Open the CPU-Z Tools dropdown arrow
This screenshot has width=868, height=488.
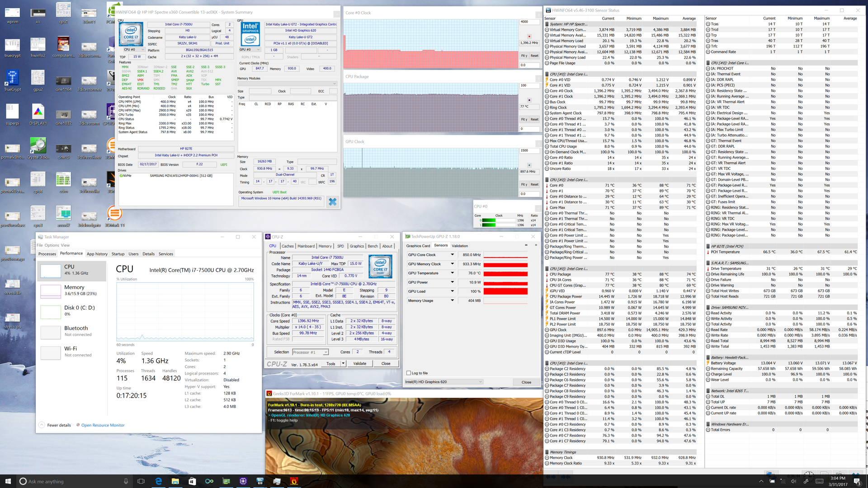tap(343, 363)
